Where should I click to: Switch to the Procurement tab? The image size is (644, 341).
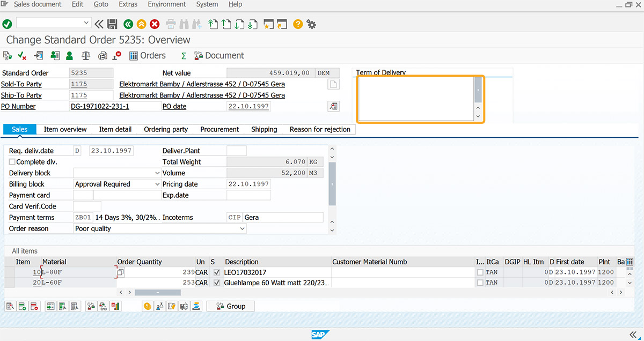219,129
